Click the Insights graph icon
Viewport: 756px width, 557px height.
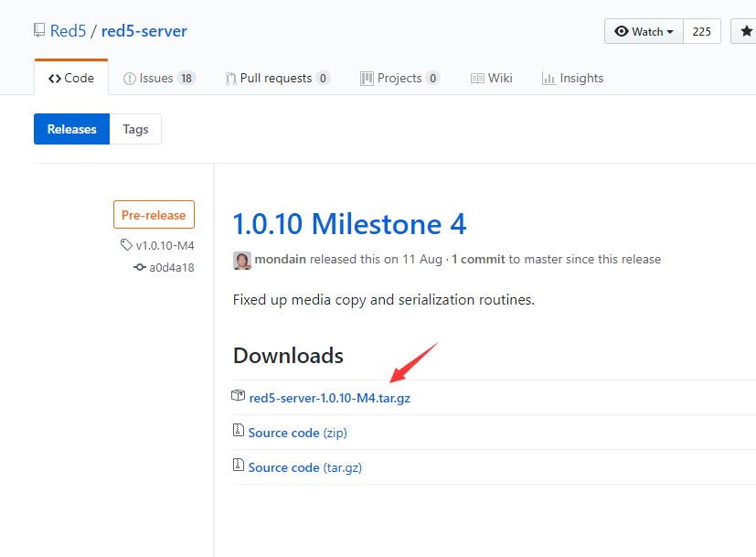pos(548,79)
